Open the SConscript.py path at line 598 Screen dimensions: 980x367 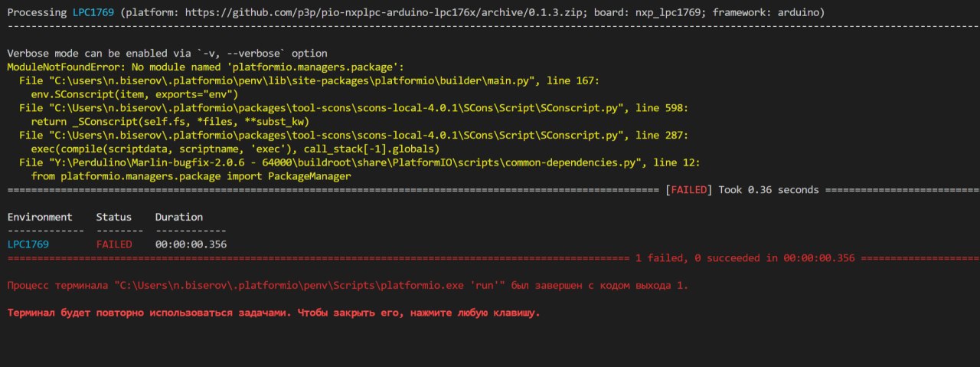(354, 108)
